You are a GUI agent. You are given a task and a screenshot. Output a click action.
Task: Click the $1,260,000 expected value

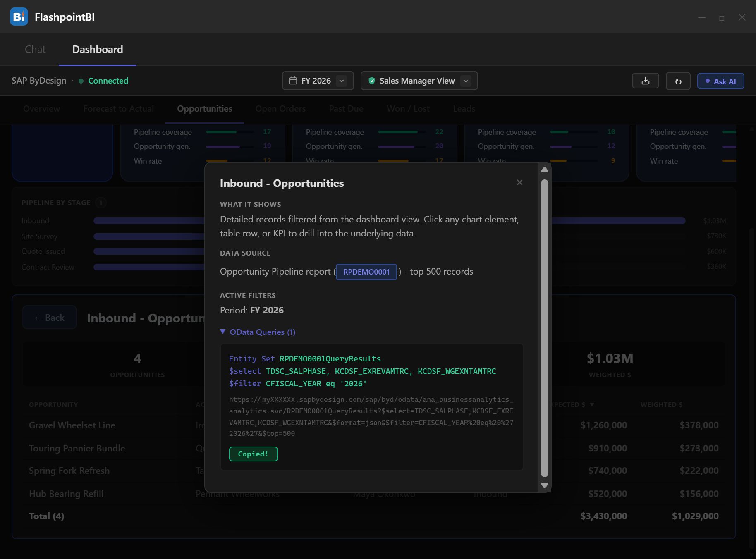(x=603, y=425)
